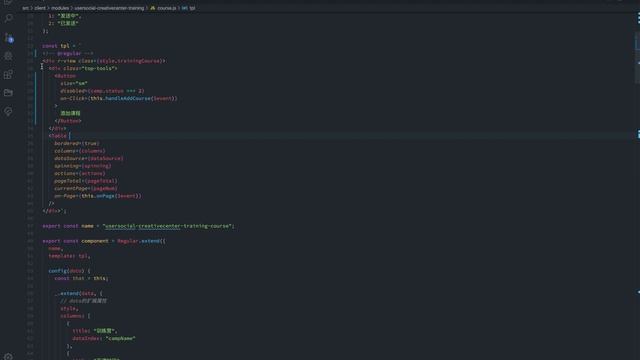Click the bordered={true} attribute

tap(77, 143)
